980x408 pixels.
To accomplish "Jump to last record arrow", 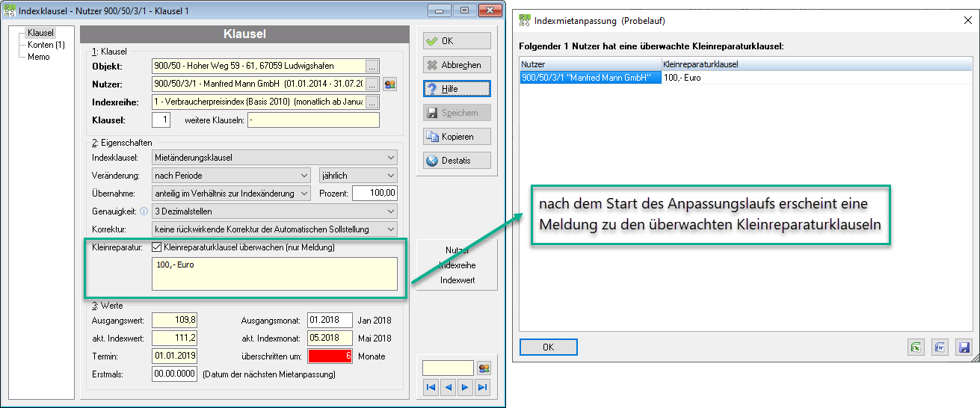I will click(x=482, y=387).
